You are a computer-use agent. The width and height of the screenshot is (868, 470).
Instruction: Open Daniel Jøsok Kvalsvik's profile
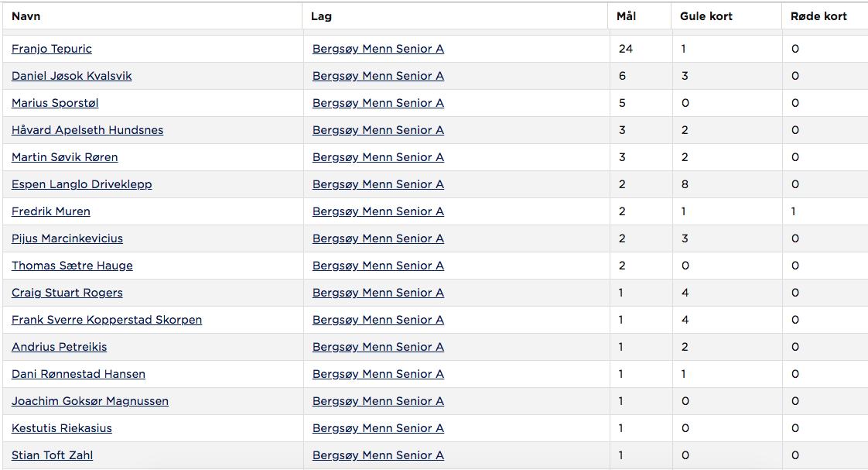(x=71, y=76)
